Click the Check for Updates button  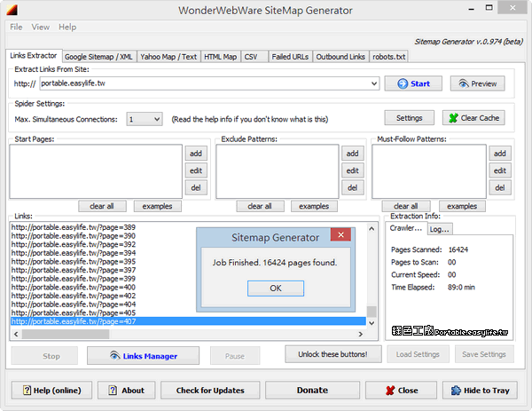(210, 391)
